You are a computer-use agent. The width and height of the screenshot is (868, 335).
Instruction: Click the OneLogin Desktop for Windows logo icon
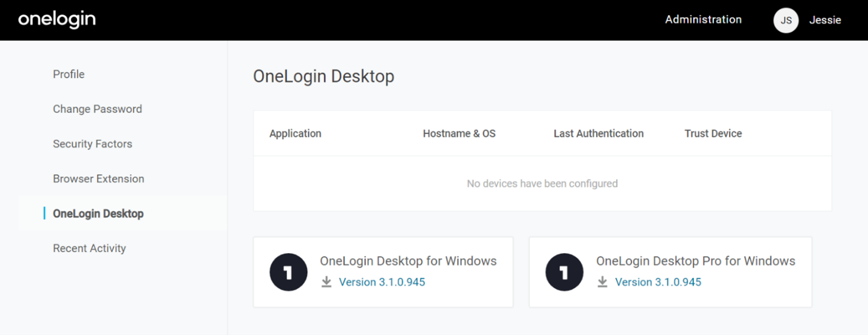tap(288, 272)
